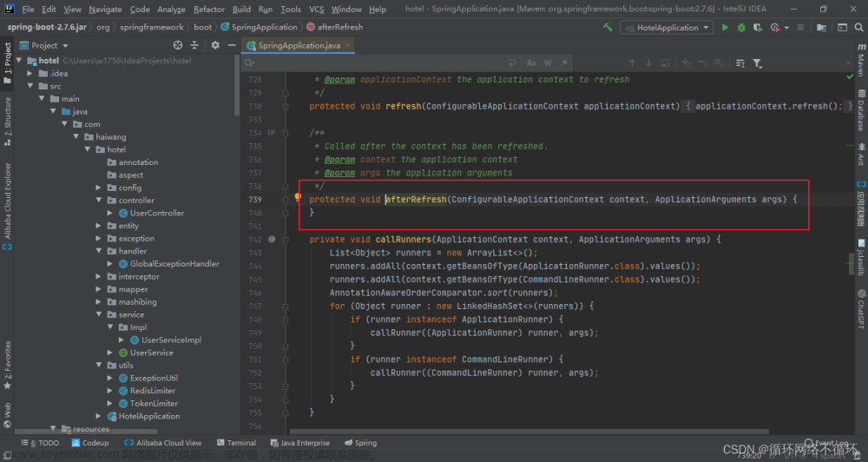This screenshot has width=868, height=462.
Task: Click Run Anything icon in toolbar
Action: pos(842,27)
